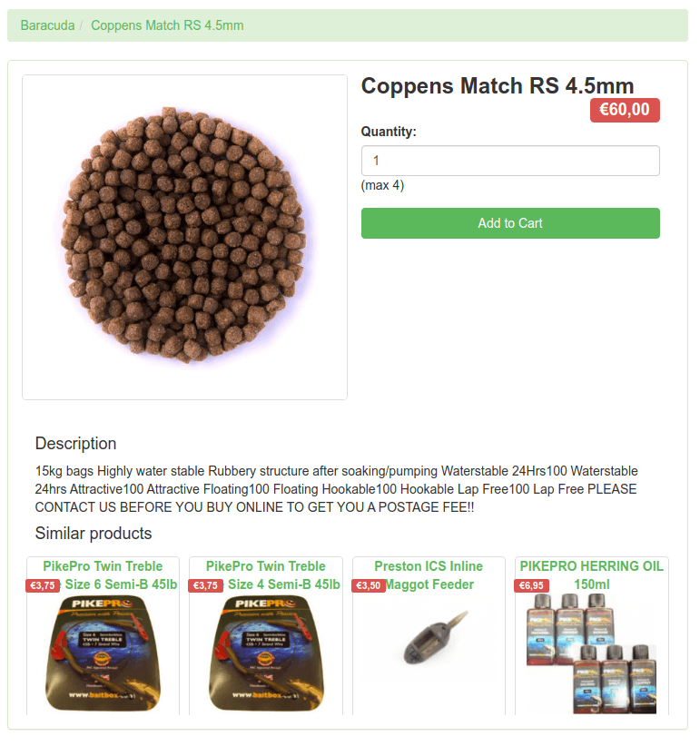
Task: Open PIKEPRO HERRING OIL 150ml link
Action: 591,575
